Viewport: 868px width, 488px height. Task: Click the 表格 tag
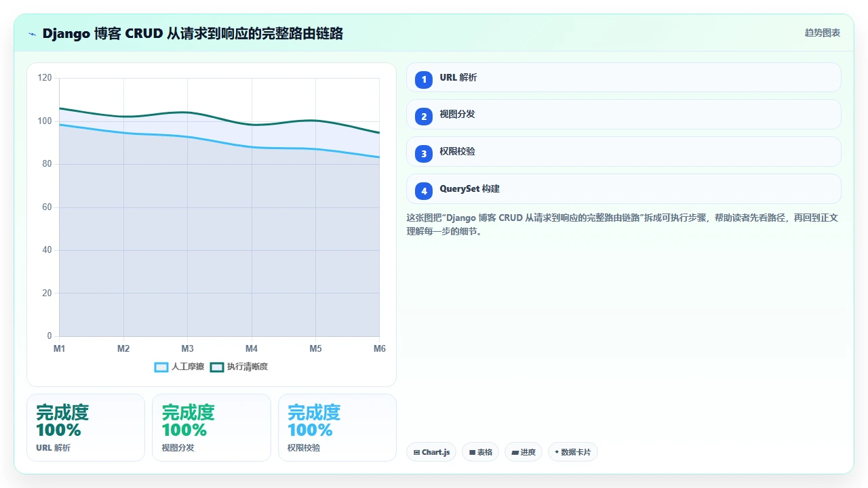coord(480,452)
